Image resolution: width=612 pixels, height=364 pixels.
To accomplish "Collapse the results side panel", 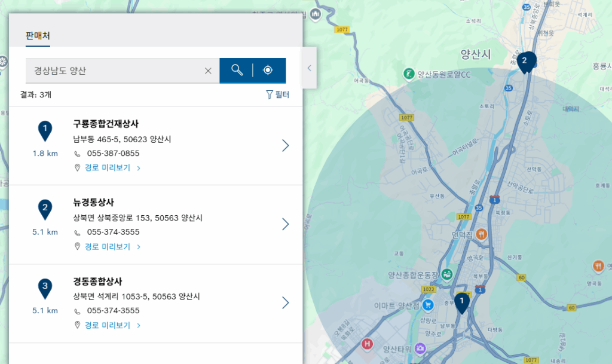I will (309, 68).
